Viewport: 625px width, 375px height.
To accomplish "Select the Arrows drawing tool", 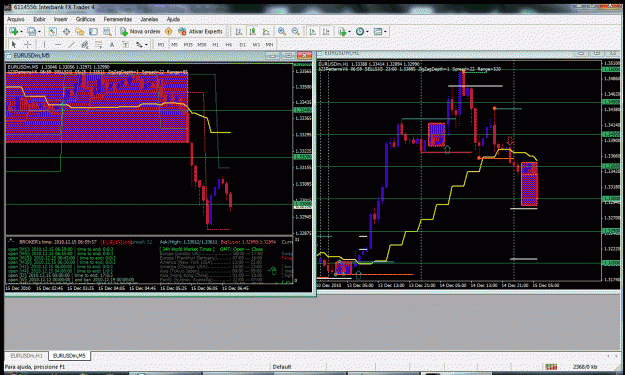I will click(x=139, y=45).
